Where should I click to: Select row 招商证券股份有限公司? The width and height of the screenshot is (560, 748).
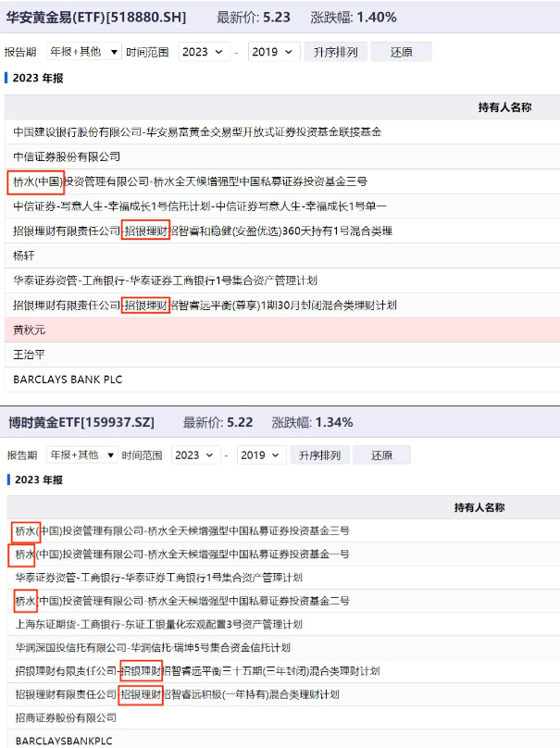[283, 717]
